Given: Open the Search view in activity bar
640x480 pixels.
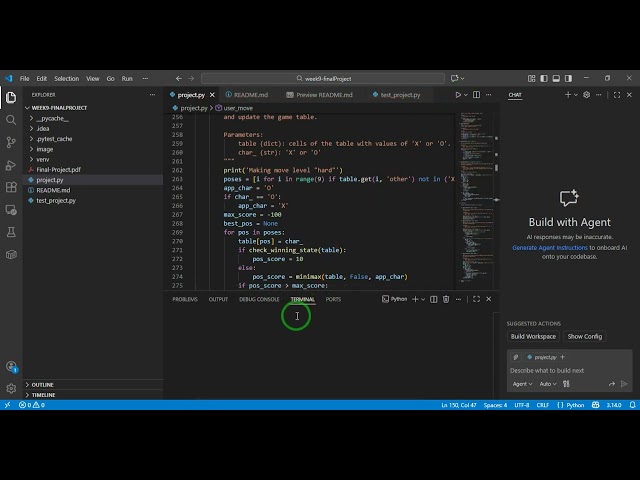Looking at the screenshot, I should tap(11, 119).
